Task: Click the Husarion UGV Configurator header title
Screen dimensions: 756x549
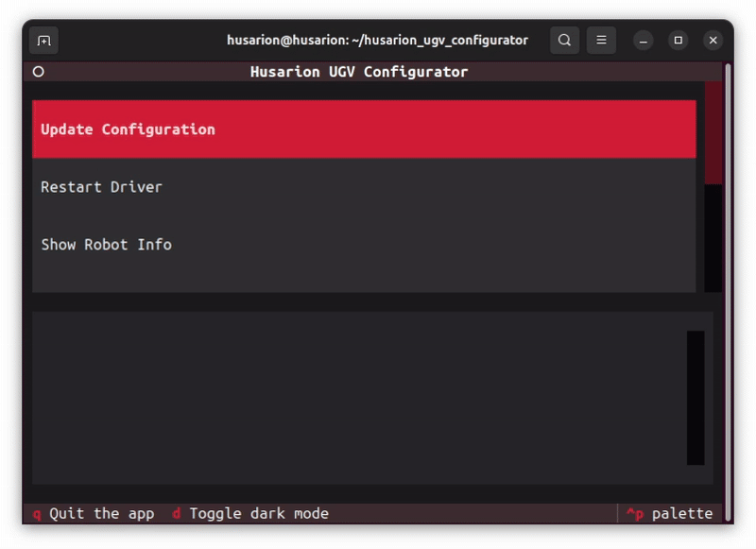Action: tap(359, 72)
